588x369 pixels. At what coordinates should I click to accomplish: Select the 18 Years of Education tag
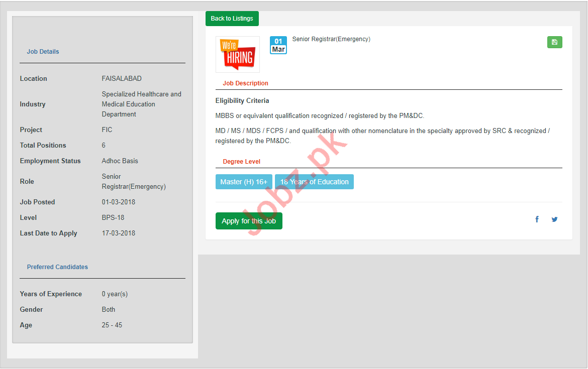314,182
